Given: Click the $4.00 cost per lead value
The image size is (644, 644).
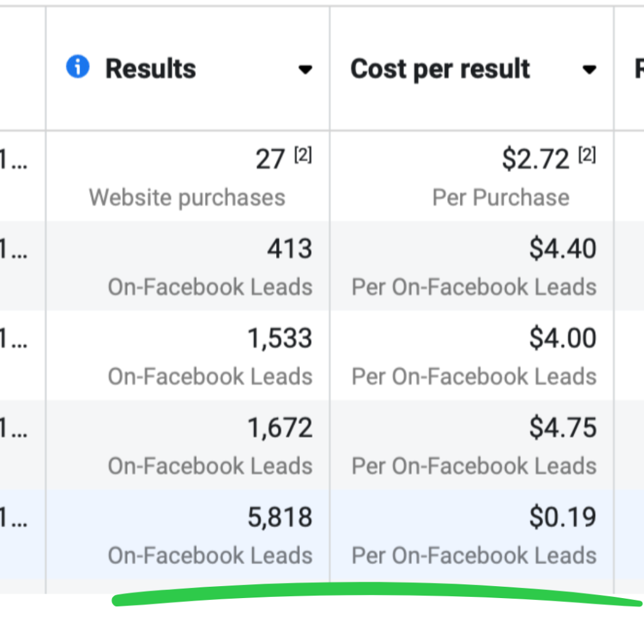Looking at the screenshot, I should coord(563,338).
